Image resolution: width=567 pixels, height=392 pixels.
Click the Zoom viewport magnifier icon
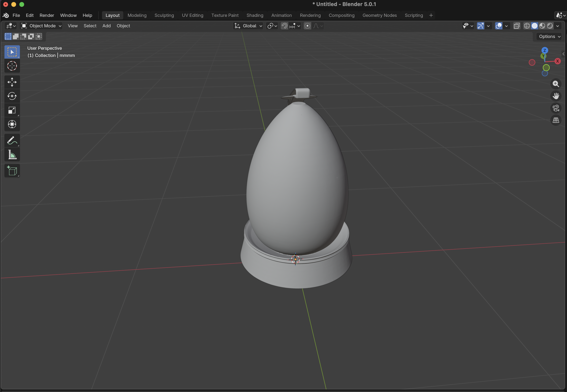tap(556, 84)
